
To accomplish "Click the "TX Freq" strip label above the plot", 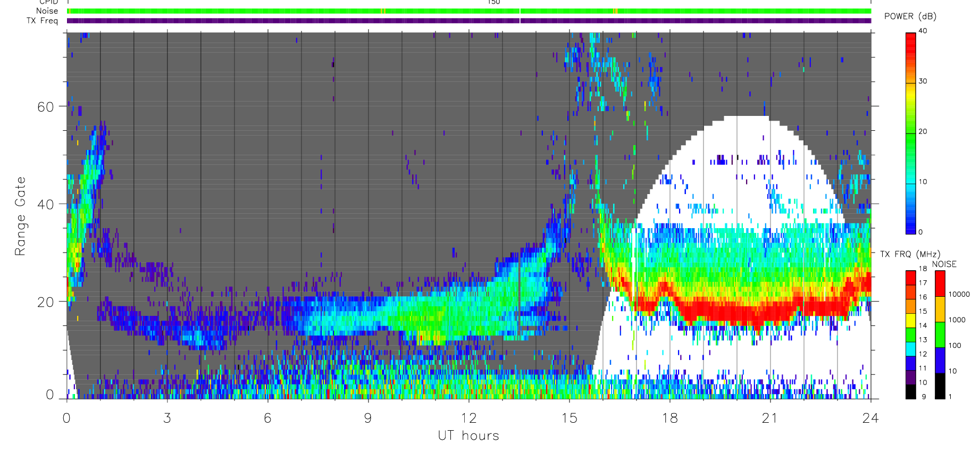I will click(x=42, y=21).
